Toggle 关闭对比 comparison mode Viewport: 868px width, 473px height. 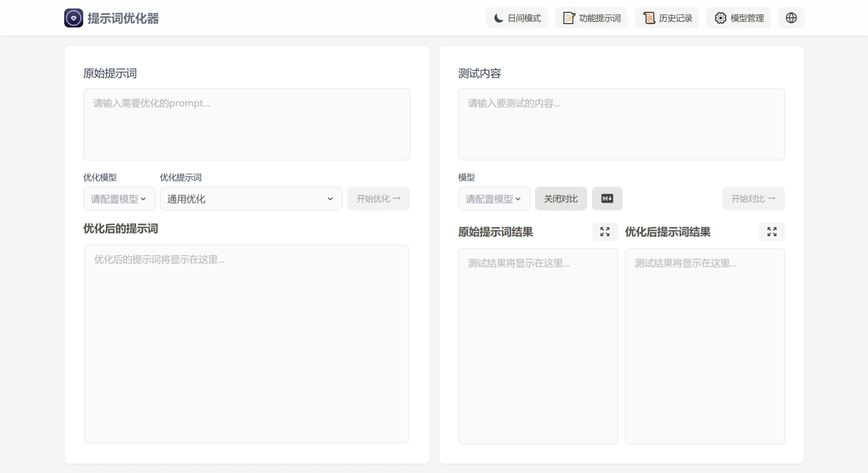click(561, 198)
